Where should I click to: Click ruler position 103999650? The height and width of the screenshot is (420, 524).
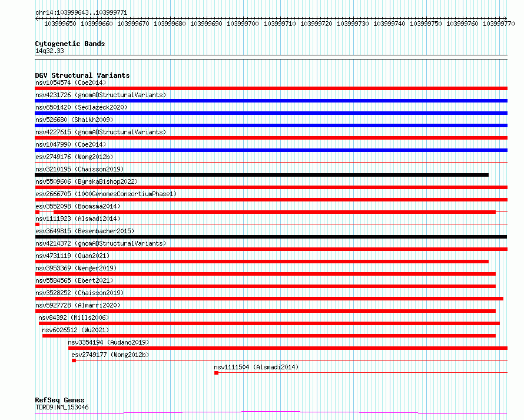pos(60,24)
